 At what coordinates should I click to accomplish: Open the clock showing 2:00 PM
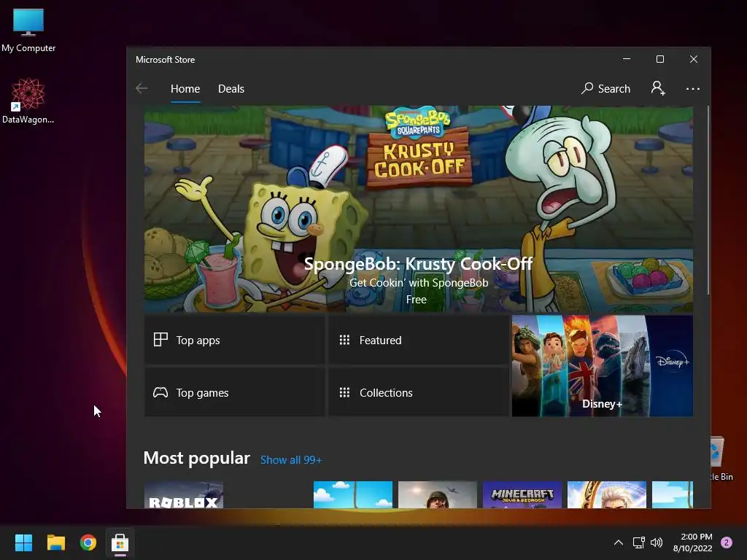(x=693, y=542)
